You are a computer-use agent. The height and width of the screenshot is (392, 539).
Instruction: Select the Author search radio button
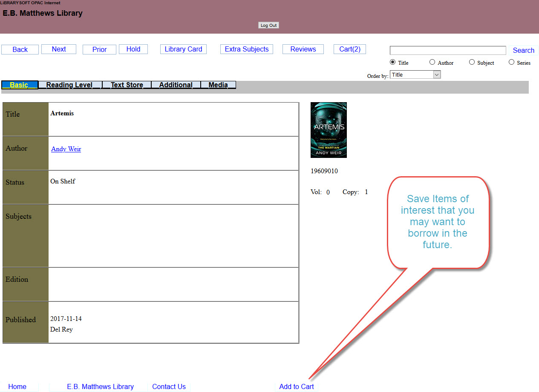click(x=432, y=62)
